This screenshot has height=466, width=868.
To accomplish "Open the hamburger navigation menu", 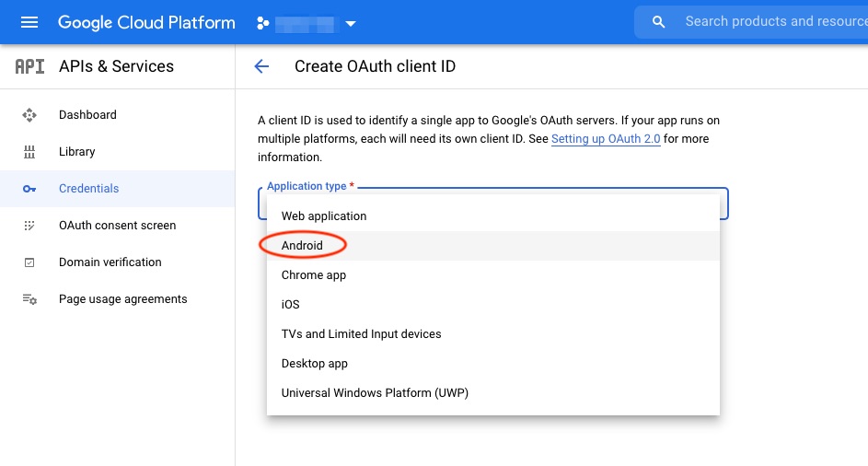I will (x=29, y=22).
